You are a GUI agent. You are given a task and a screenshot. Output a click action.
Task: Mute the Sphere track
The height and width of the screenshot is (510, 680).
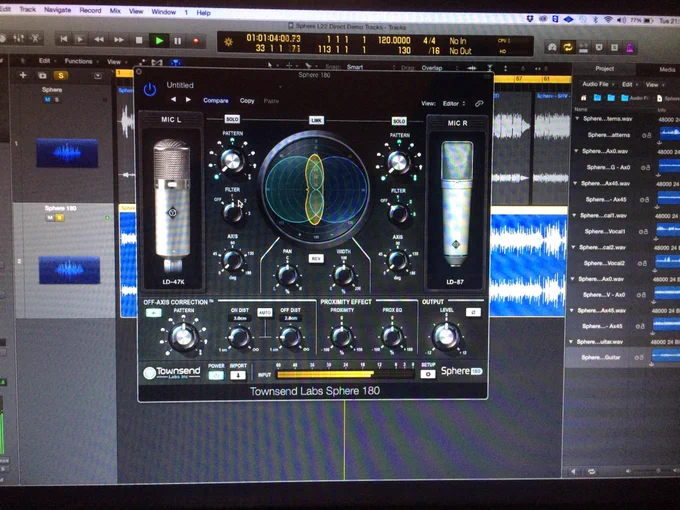pos(47,99)
